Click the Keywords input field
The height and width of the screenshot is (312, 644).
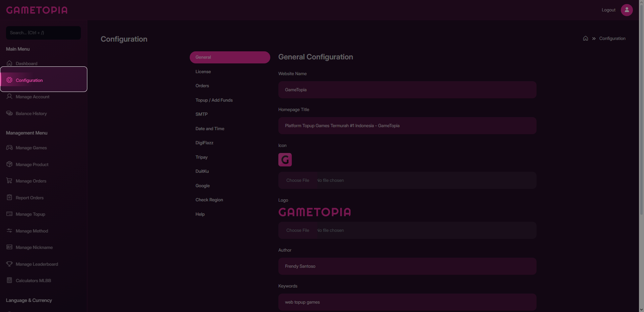pos(407,302)
